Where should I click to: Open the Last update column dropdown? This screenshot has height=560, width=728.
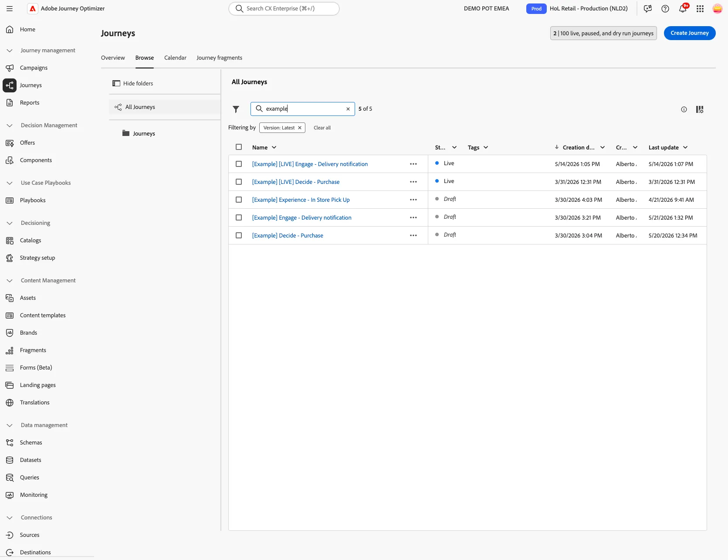[x=685, y=147]
